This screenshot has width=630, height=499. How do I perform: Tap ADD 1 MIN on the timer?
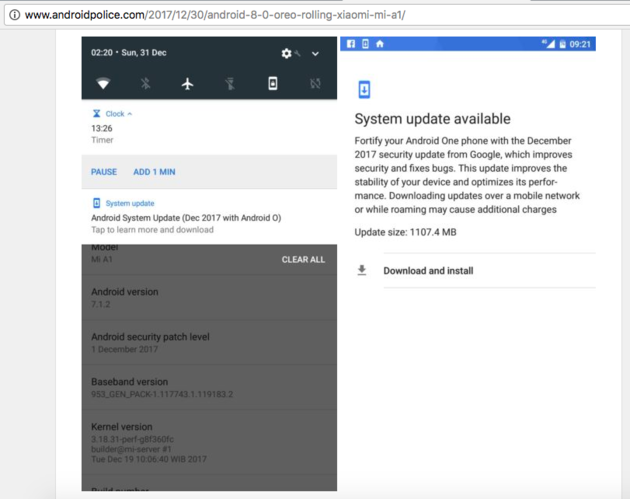click(x=154, y=172)
